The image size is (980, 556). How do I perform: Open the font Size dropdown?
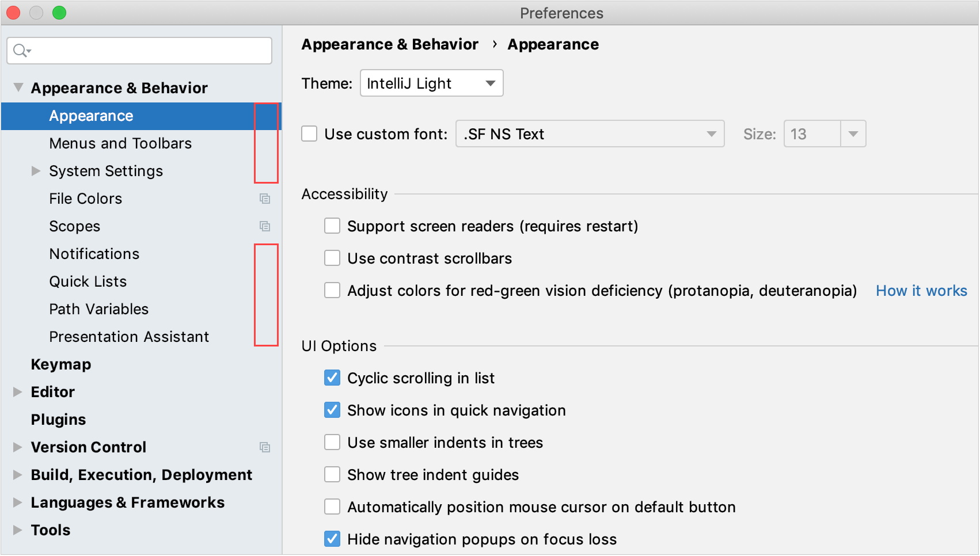pyautogui.click(x=854, y=134)
